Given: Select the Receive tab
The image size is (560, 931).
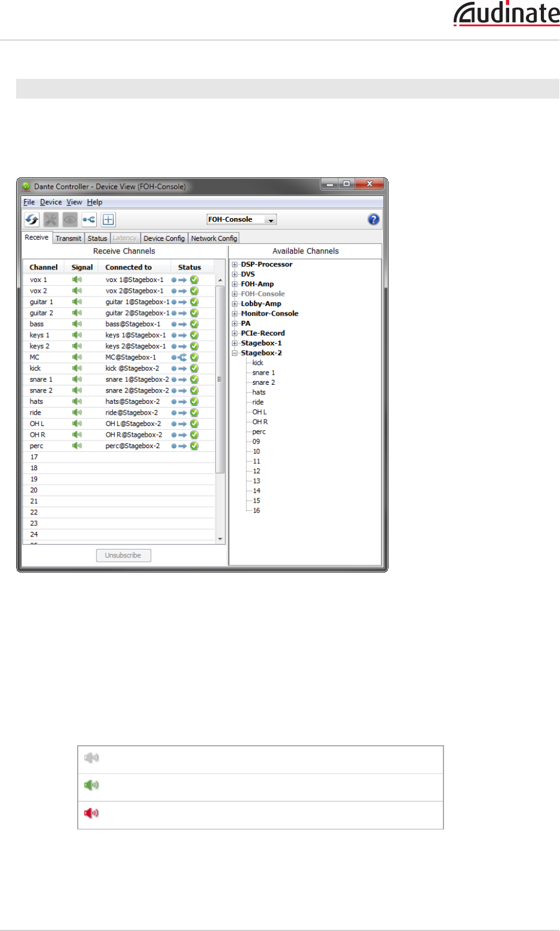Looking at the screenshot, I should [x=36, y=237].
